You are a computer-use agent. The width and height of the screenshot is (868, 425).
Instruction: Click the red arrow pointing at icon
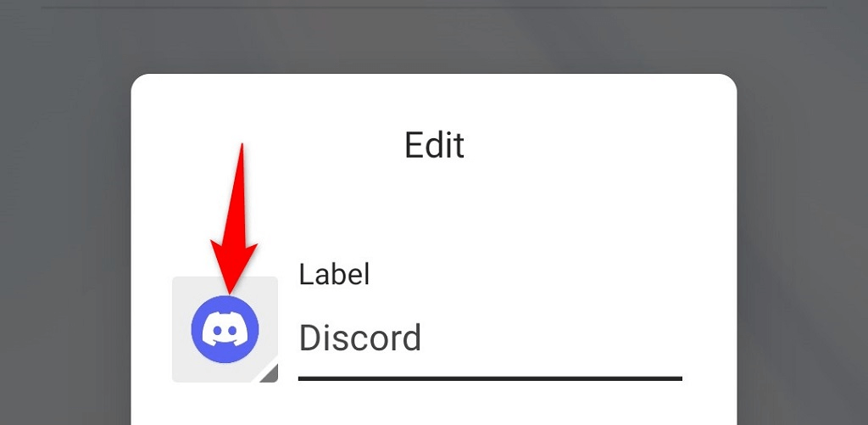point(234,219)
